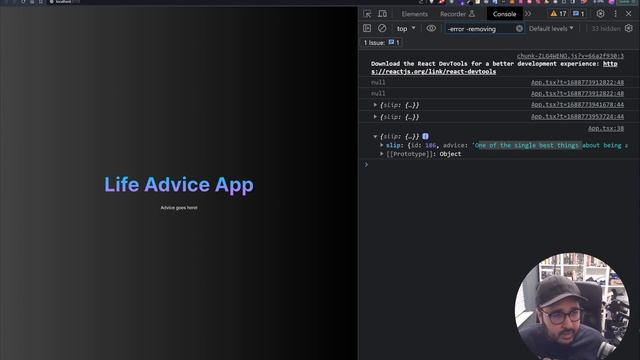Create a live expression with the eye icon
This screenshot has height=360, width=640.
[x=431, y=29]
